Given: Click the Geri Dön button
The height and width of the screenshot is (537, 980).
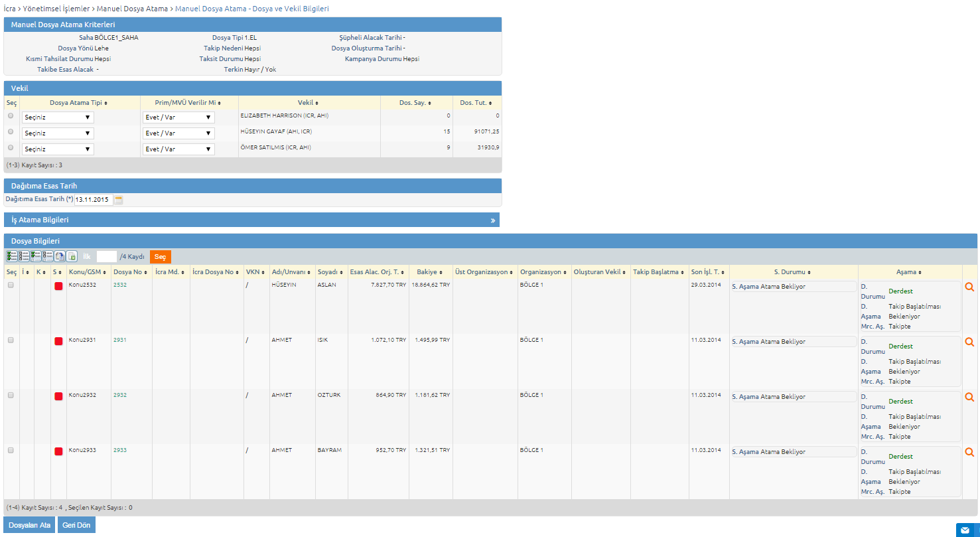Looking at the screenshot, I should [x=76, y=525].
